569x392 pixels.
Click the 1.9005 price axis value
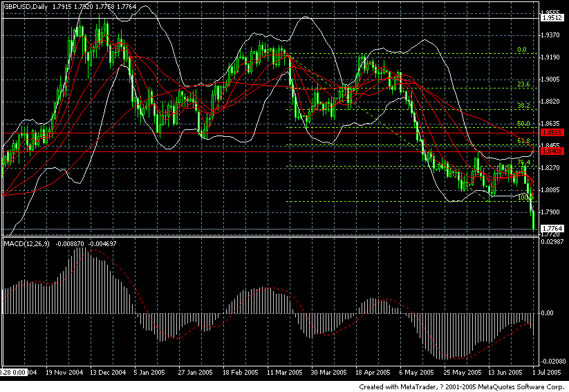(550, 80)
